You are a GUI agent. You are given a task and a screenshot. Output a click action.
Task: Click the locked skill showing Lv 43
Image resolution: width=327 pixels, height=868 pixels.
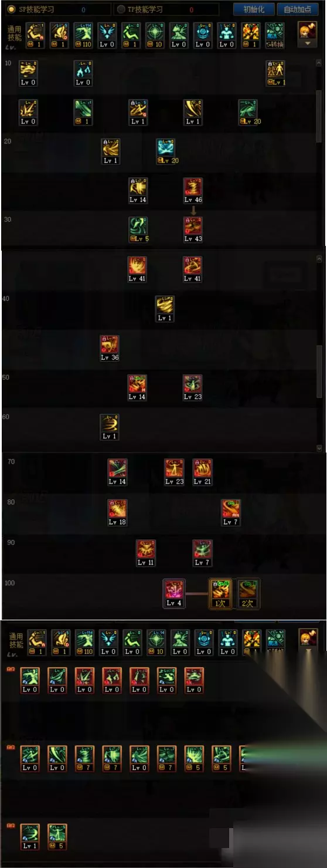tap(193, 229)
